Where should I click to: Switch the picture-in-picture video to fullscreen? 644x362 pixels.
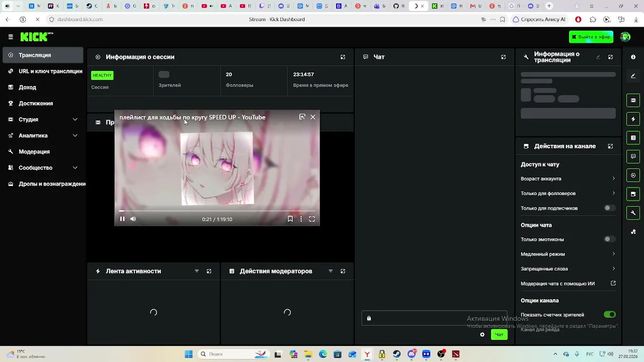coord(312,219)
